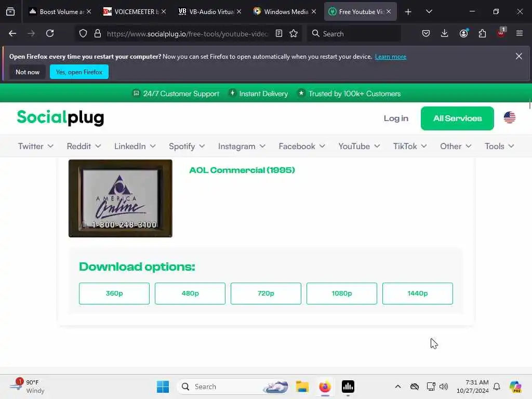Image resolution: width=532 pixels, height=399 pixels.
Task: Focus the Firefox Search input field
Action: coord(354,33)
